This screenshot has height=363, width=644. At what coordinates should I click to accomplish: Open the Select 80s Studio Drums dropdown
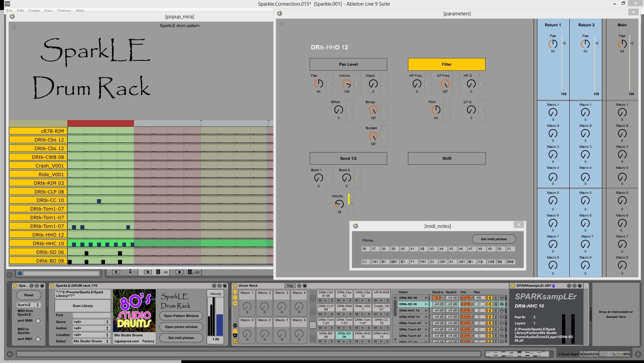[x=91, y=341]
